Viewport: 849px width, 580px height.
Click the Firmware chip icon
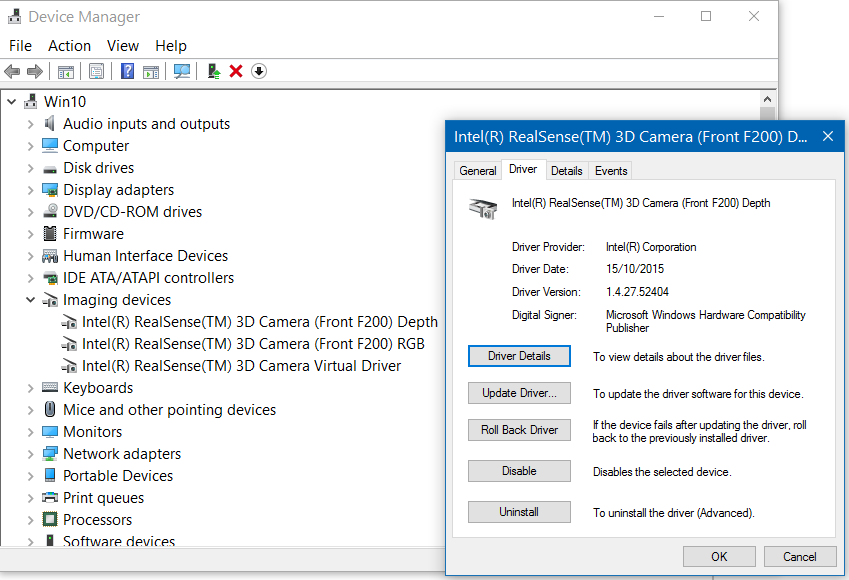coord(50,233)
